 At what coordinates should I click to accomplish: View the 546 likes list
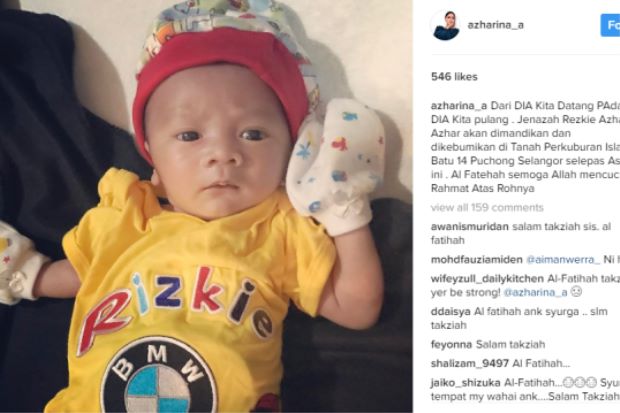(x=454, y=76)
